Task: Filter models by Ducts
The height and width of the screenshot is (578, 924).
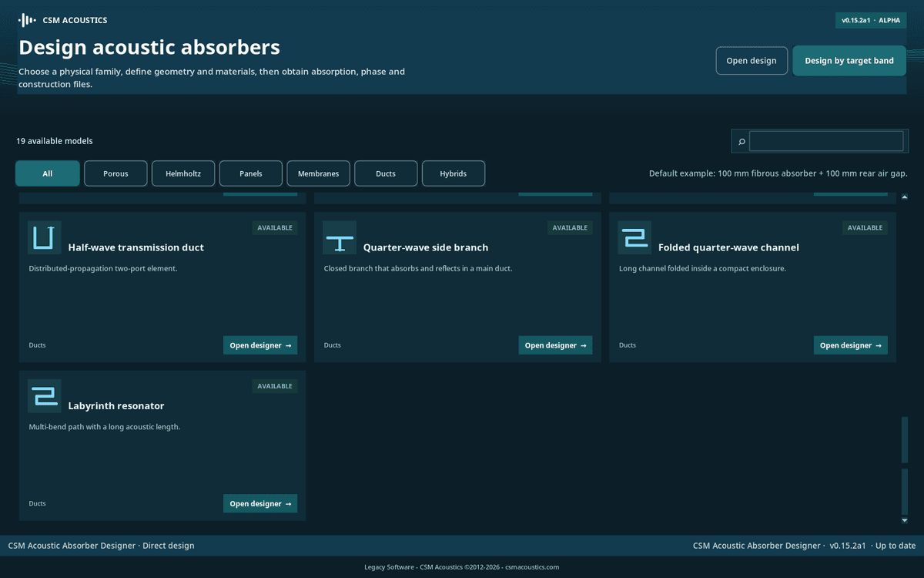Action: point(386,173)
